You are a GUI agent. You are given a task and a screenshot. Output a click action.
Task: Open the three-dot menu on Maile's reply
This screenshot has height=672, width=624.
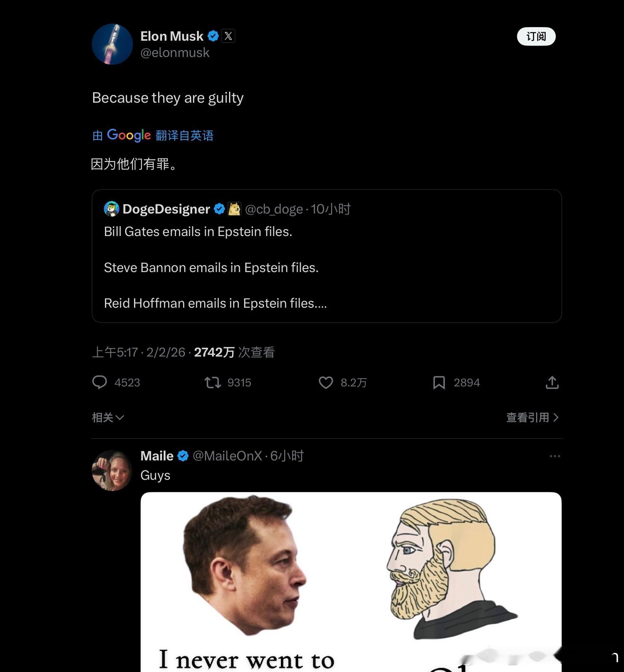point(555,456)
